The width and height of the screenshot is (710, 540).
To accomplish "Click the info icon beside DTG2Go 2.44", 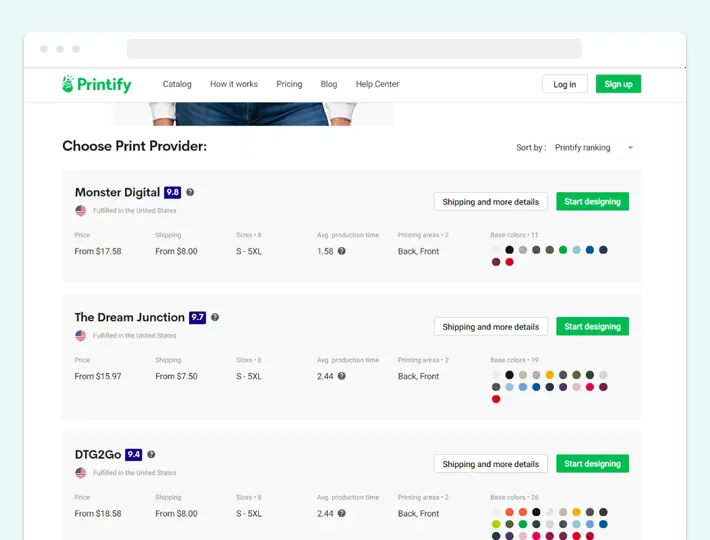I will (342, 513).
